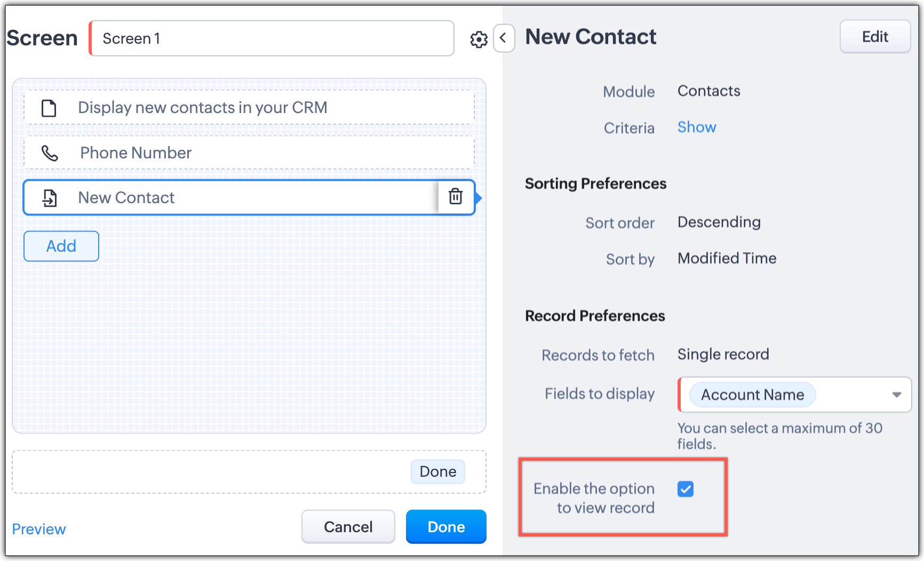
Task: Open the Fields to display dropdown arrow
Action: (x=896, y=395)
